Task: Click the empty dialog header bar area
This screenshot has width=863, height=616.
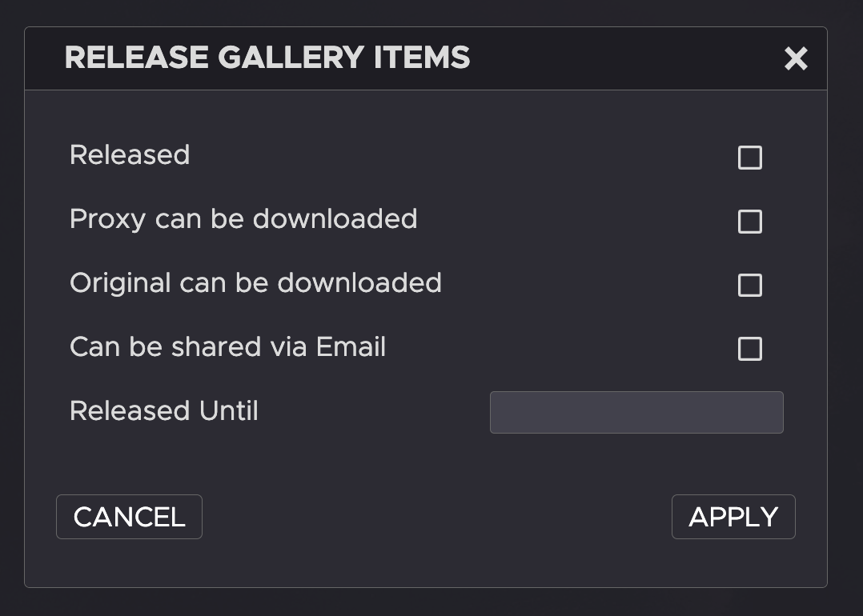Action: coord(624,58)
